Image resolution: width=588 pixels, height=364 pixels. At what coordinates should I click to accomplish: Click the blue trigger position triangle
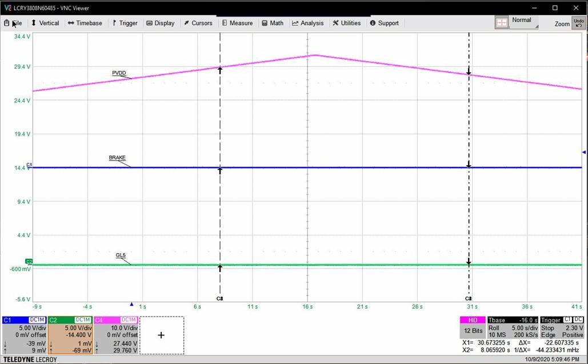tap(131, 303)
